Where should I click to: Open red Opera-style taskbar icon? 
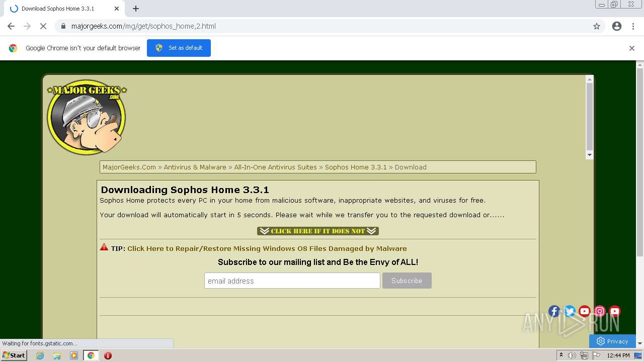coord(108,355)
